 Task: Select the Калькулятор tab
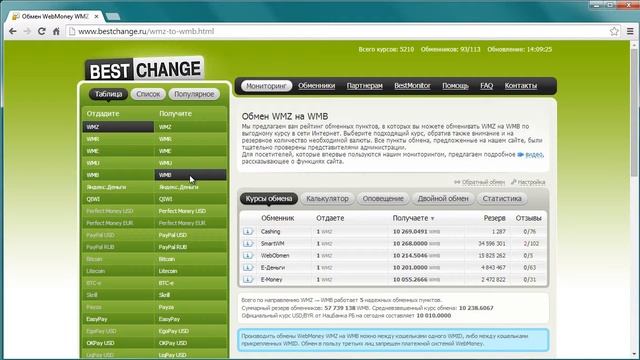click(327, 199)
